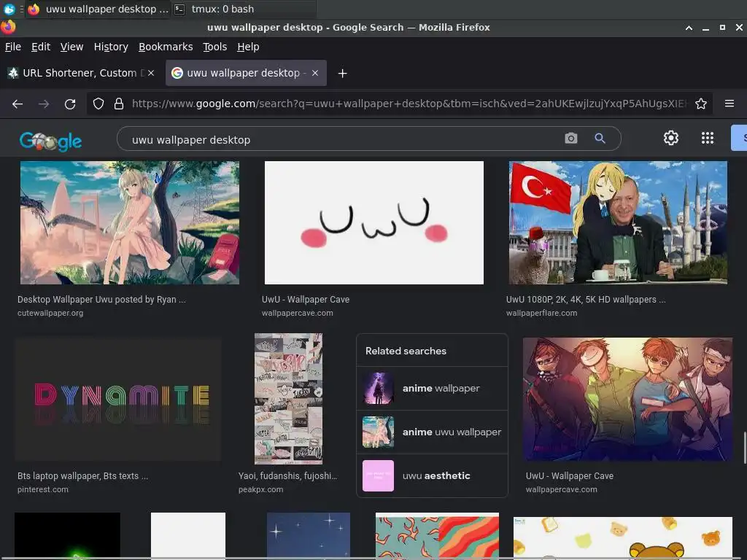This screenshot has height=560, width=747.
Task: Open the Help menu
Action: tap(248, 47)
